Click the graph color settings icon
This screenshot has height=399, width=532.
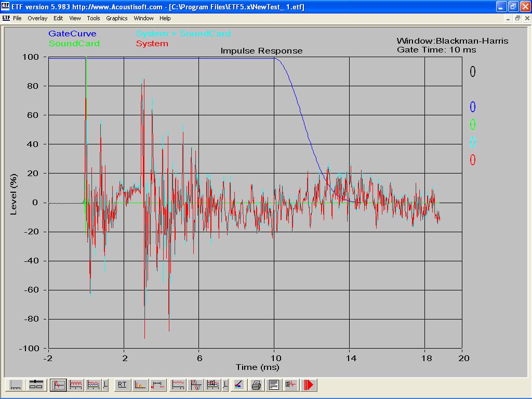(x=238, y=385)
